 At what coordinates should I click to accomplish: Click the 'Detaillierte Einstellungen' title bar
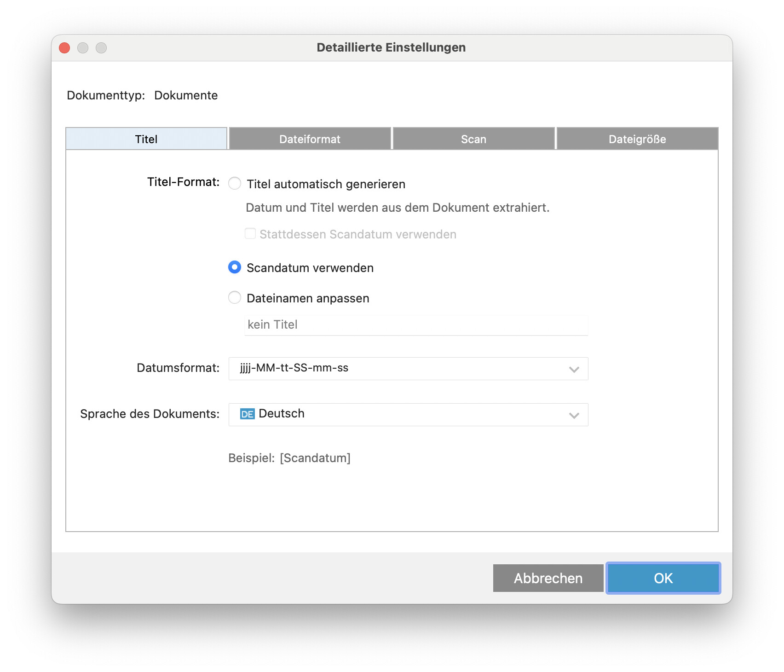point(391,48)
